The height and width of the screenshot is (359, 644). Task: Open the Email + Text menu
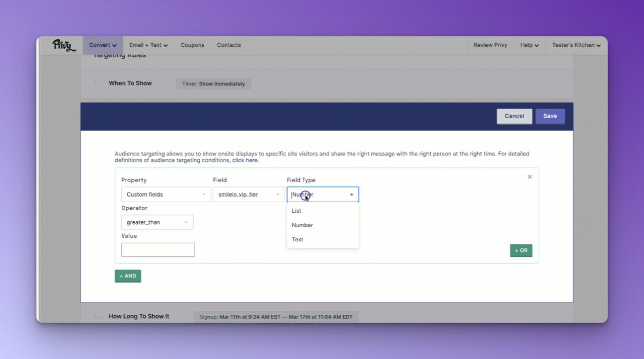point(148,45)
